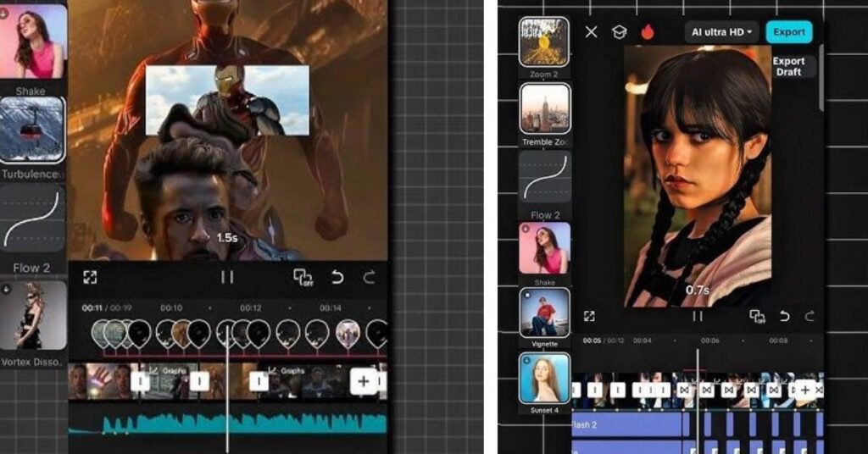The image size is (868, 454).
Task: Click the Flash 2 effect track on timeline
Action: pyautogui.click(x=627, y=424)
